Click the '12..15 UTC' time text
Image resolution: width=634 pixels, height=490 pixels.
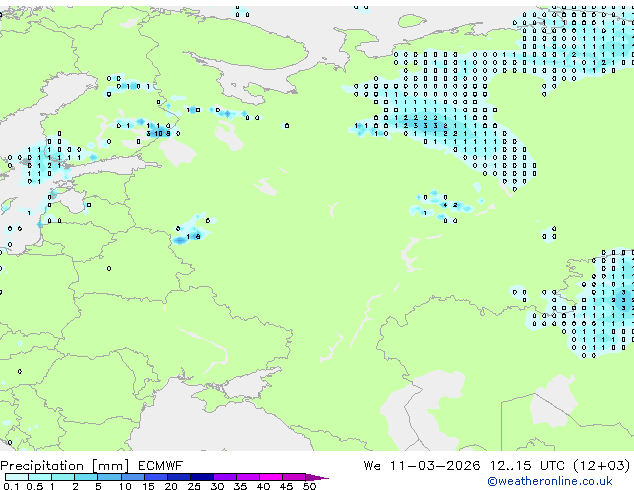(x=526, y=466)
